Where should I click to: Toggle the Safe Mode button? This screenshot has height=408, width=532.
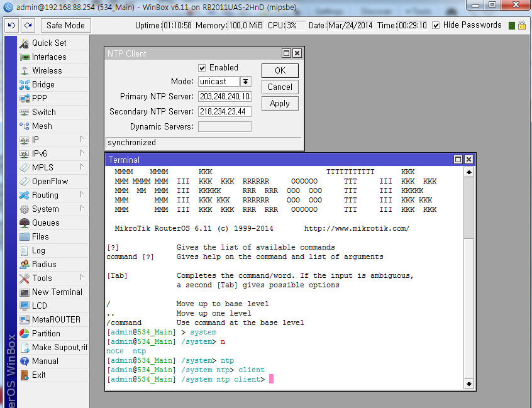[x=65, y=25]
